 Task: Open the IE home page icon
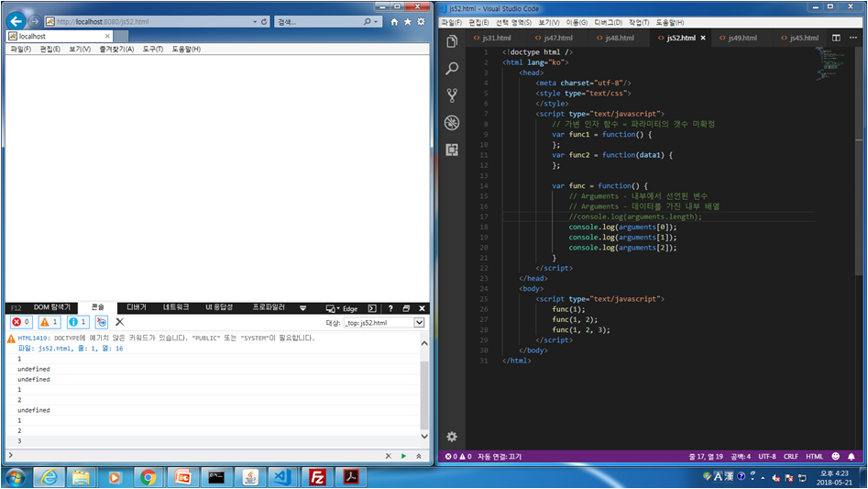pos(394,22)
